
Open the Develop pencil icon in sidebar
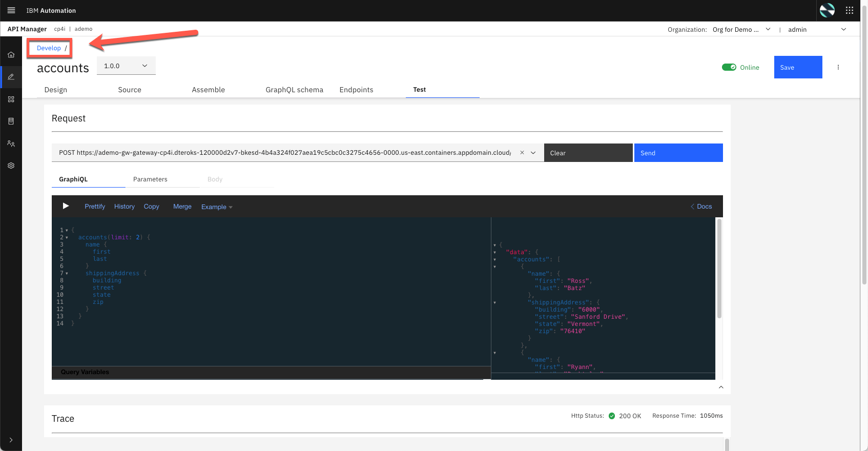pos(11,77)
